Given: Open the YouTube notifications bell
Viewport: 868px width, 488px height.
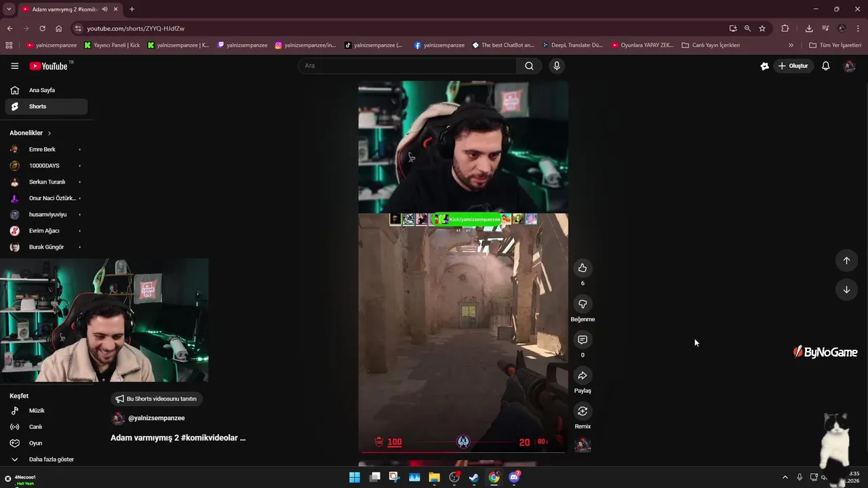Looking at the screenshot, I should coord(825,66).
